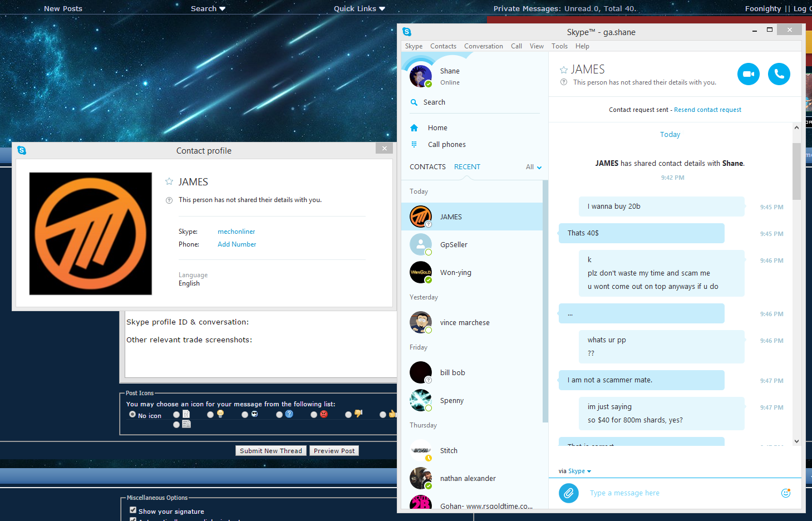The image size is (812, 521).
Task: Select the angry face post icon radio
Action: point(314,415)
